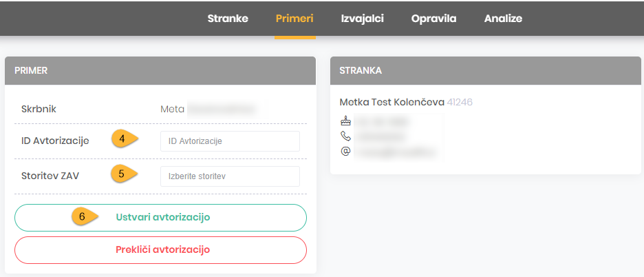Select the Primeri tab
This screenshot has height=277, width=644.
click(x=294, y=19)
